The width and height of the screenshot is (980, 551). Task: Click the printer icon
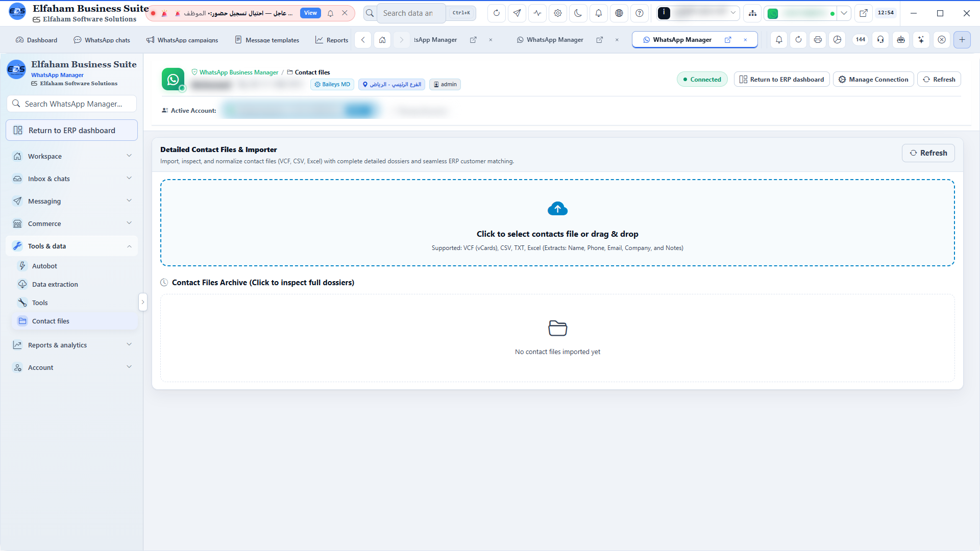pos(818,40)
